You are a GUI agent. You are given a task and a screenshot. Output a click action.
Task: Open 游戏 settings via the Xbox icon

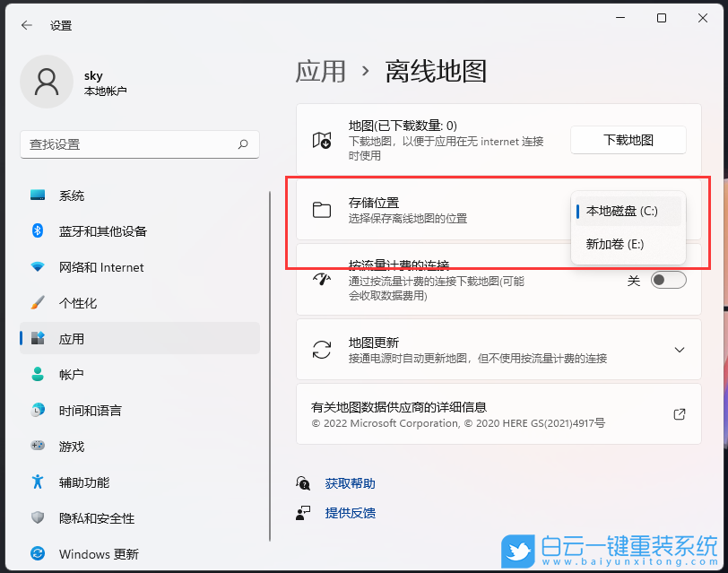pos(36,447)
